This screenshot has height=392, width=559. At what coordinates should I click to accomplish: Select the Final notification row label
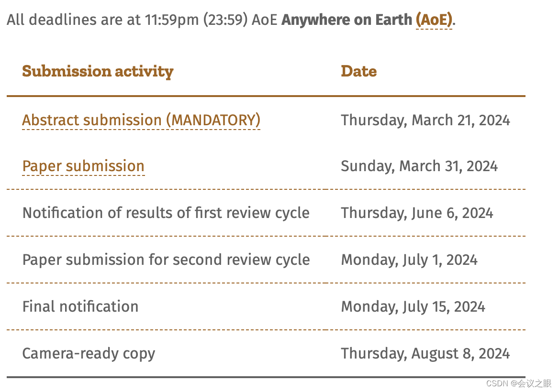click(x=80, y=306)
